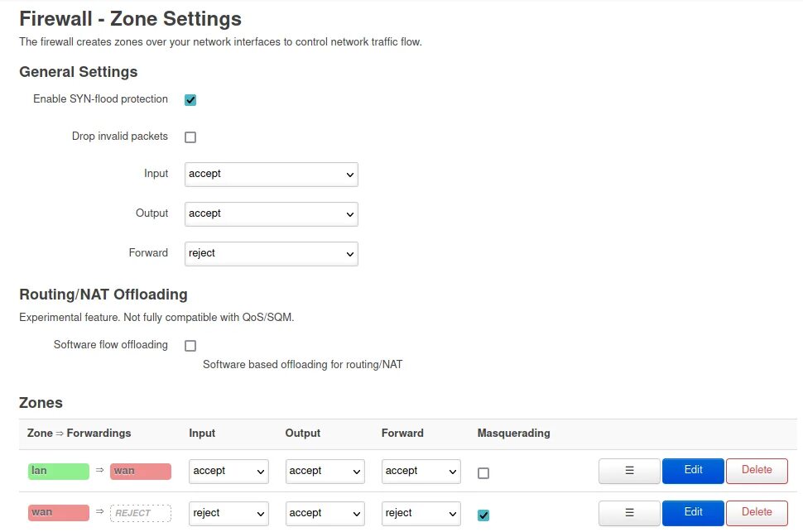Disable SYN-flood protection checkbox
Image resolution: width=803 pixels, height=532 pixels.
190,100
